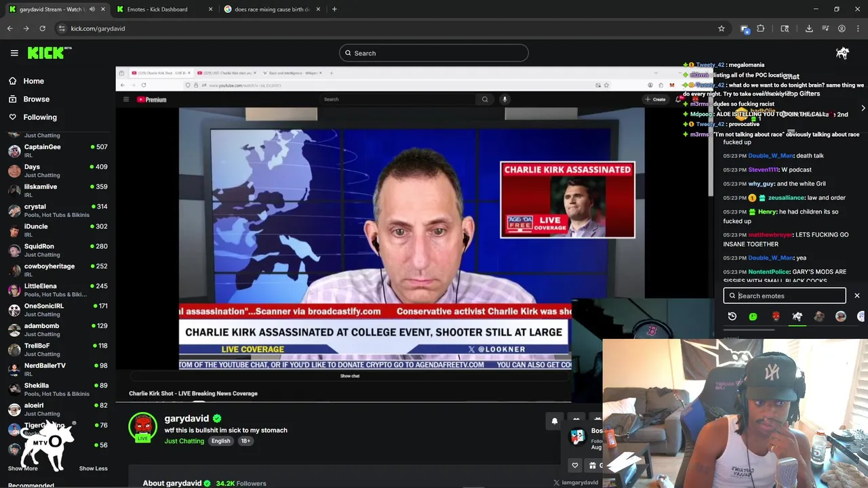
Task: Collapse the list with Show Less
Action: coord(93,468)
